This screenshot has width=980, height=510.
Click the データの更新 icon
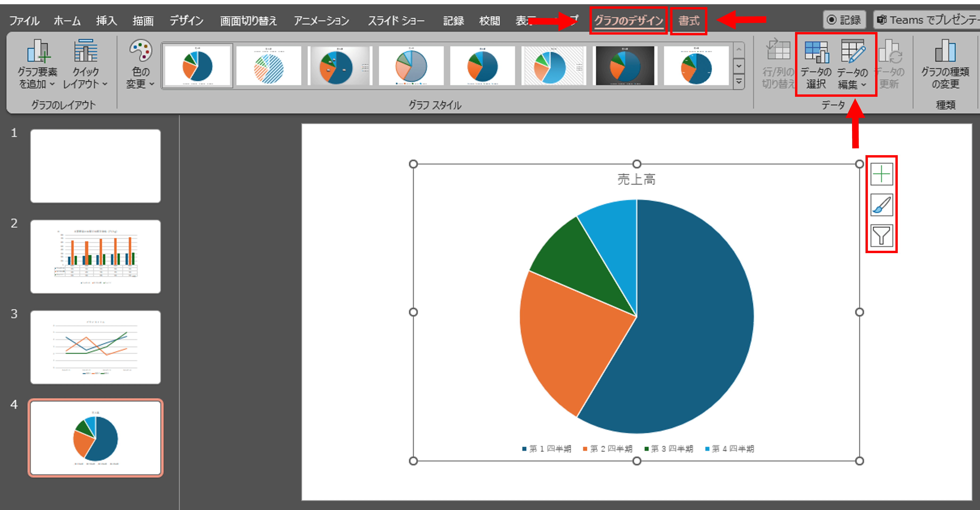[x=890, y=64]
